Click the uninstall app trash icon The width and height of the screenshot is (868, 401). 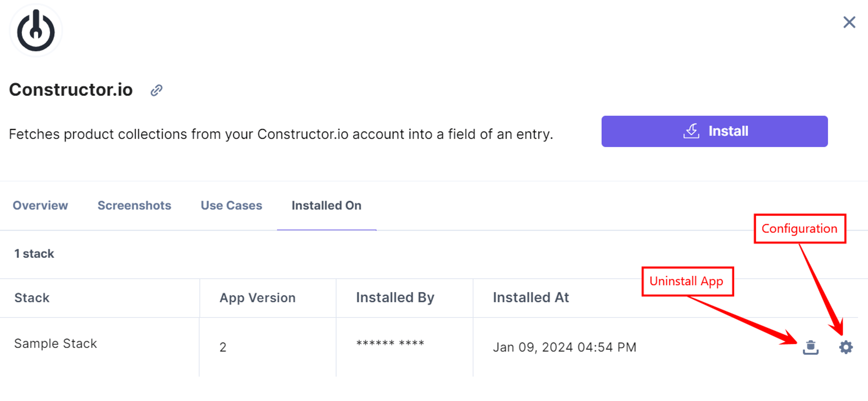click(810, 347)
